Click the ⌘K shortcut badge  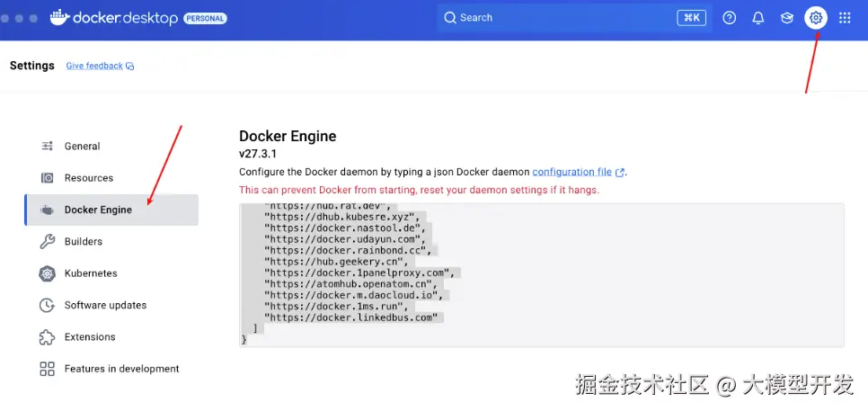pyautogui.click(x=691, y=18)
